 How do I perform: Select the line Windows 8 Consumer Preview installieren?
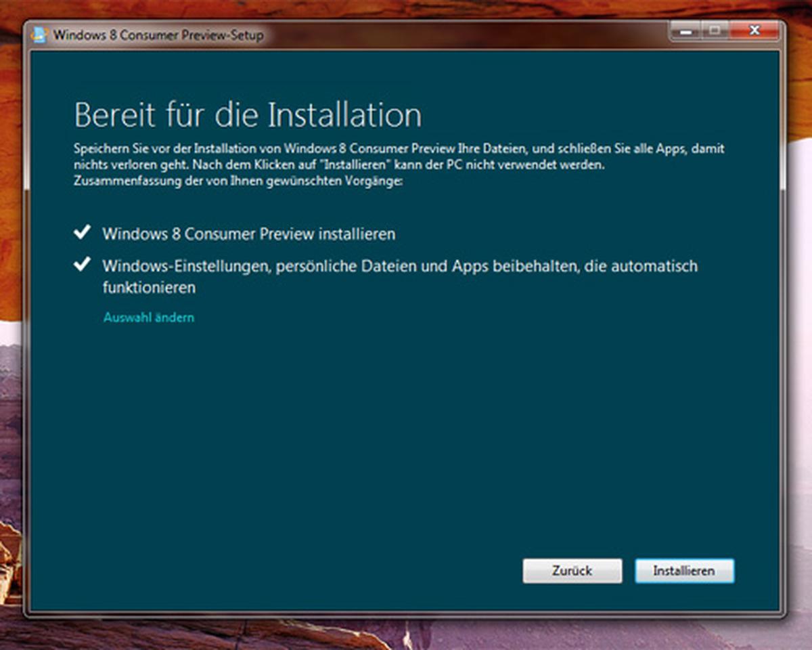(x=249, y=233)
